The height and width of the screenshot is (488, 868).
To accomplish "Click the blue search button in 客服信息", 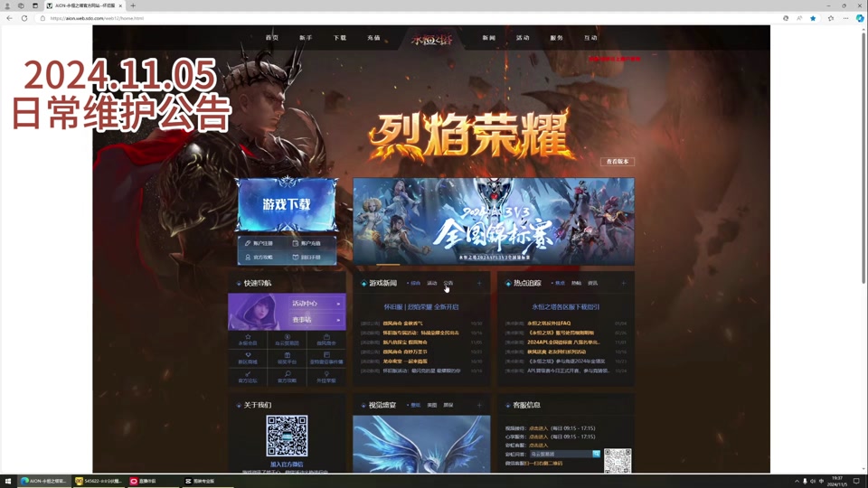I will click(x=596, y=455).
